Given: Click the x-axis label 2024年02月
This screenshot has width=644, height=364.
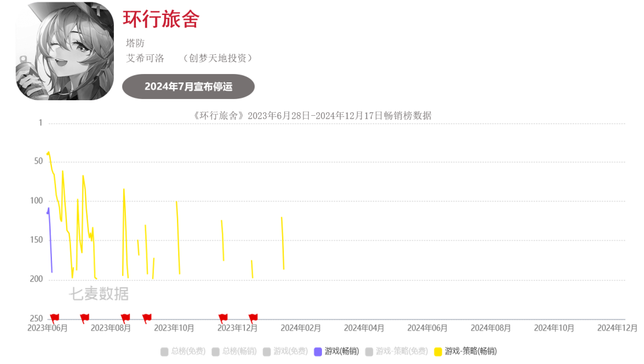Looking at the screenshot, I should click(x=301, y=328).
